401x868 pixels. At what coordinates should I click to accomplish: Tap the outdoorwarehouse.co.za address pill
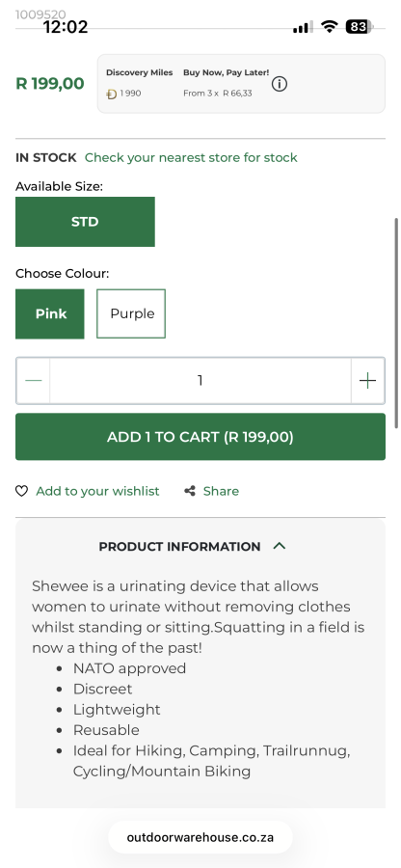coord(200,837)
